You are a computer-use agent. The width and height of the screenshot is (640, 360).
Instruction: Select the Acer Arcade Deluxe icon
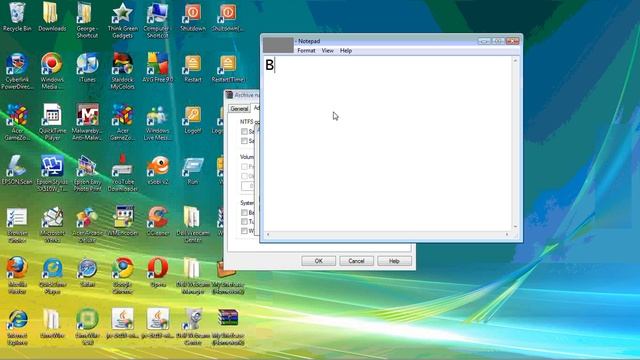87,225
